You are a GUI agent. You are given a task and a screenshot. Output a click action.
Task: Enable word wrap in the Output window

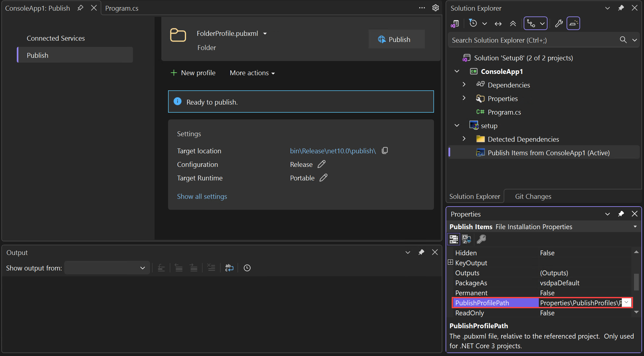pos(229,268)
